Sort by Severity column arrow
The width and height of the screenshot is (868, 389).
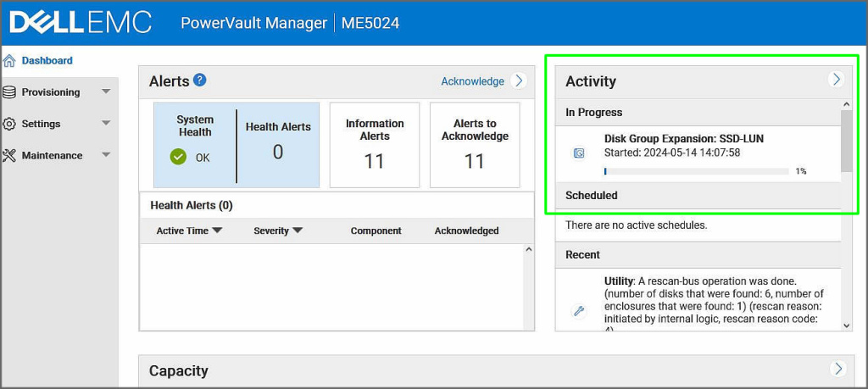298,231
